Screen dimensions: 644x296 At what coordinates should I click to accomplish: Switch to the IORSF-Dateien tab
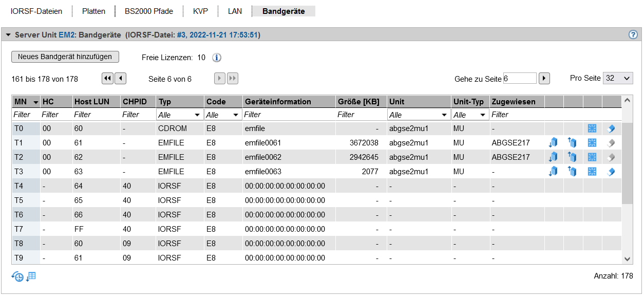pyautogui.click(x=36, y=11)
